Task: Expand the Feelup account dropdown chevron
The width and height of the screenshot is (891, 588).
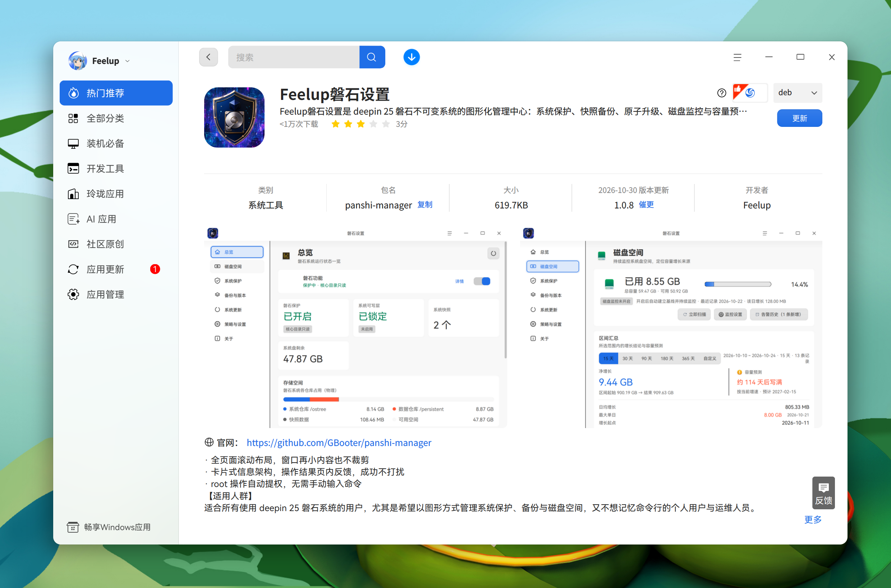Action: pyautogui.click(x=128, y=61)
